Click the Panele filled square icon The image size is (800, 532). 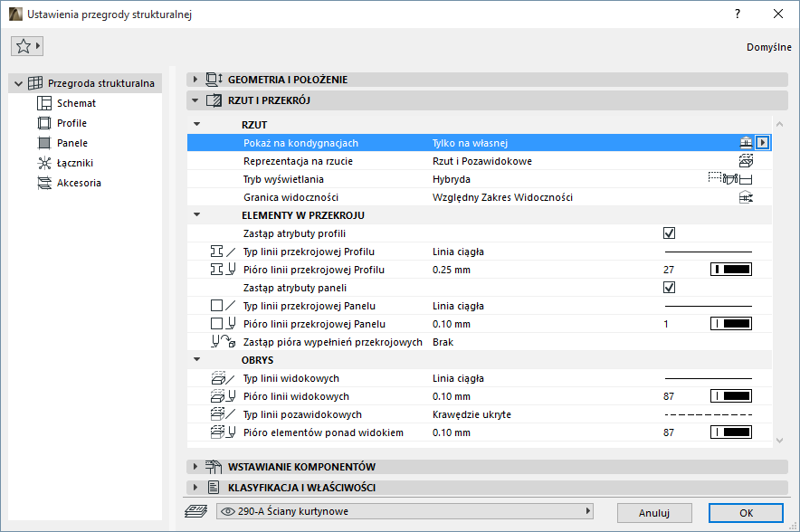(44, 143)
